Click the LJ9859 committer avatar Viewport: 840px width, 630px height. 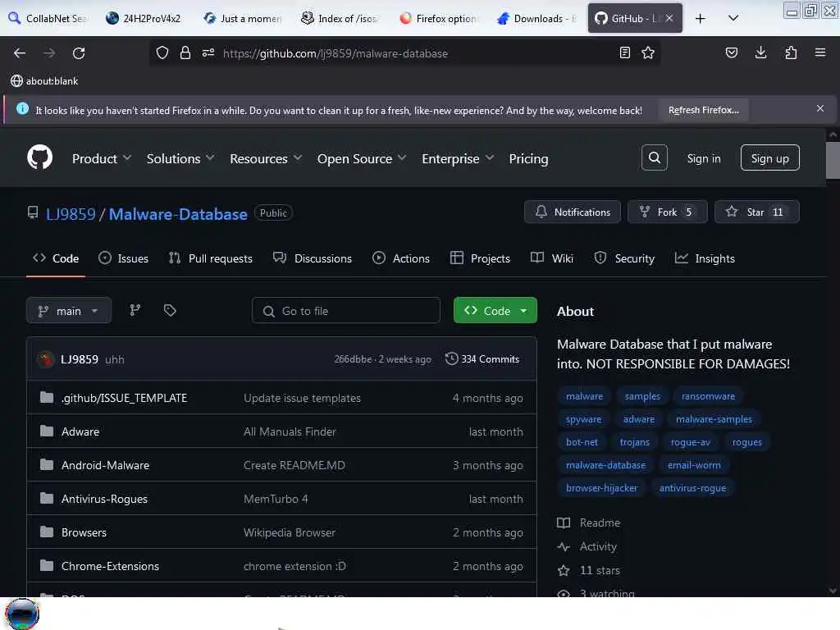46,359
